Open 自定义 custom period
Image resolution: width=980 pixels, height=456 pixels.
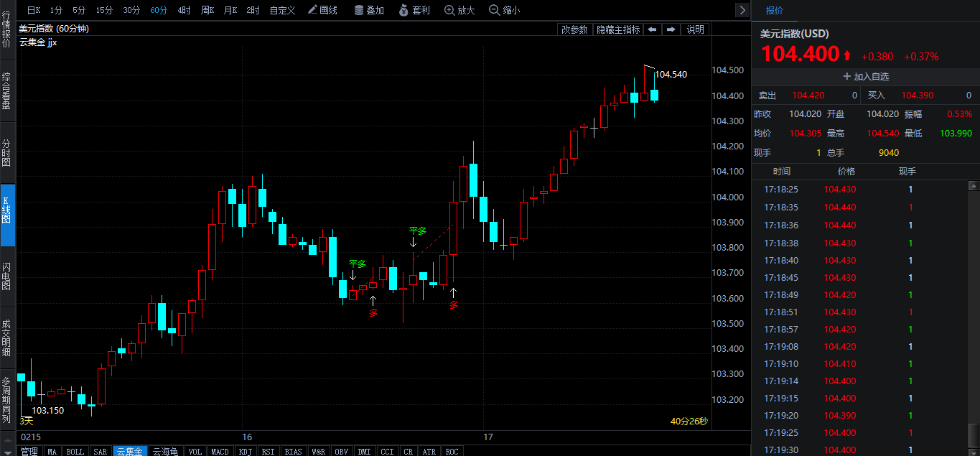coord(282,10)
